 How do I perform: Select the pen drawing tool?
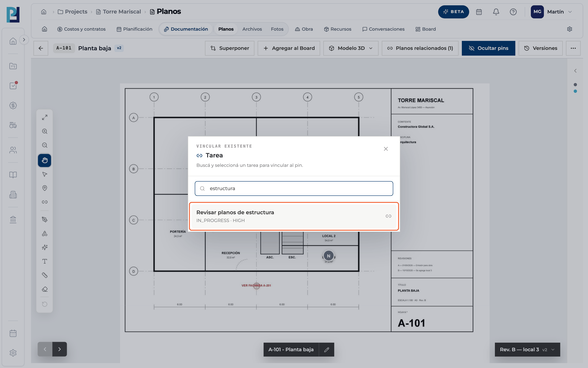[45, 220]
